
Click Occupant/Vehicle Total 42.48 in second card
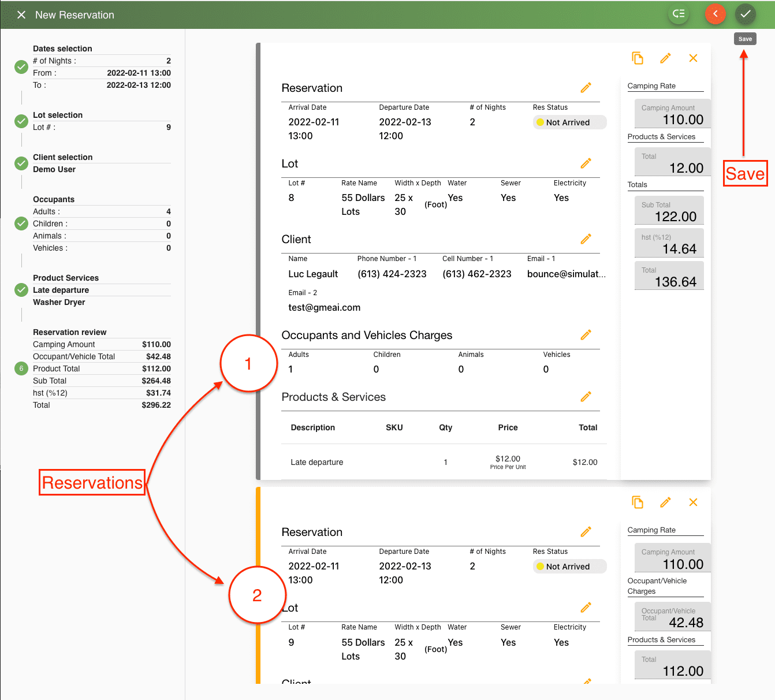point(672,617)
